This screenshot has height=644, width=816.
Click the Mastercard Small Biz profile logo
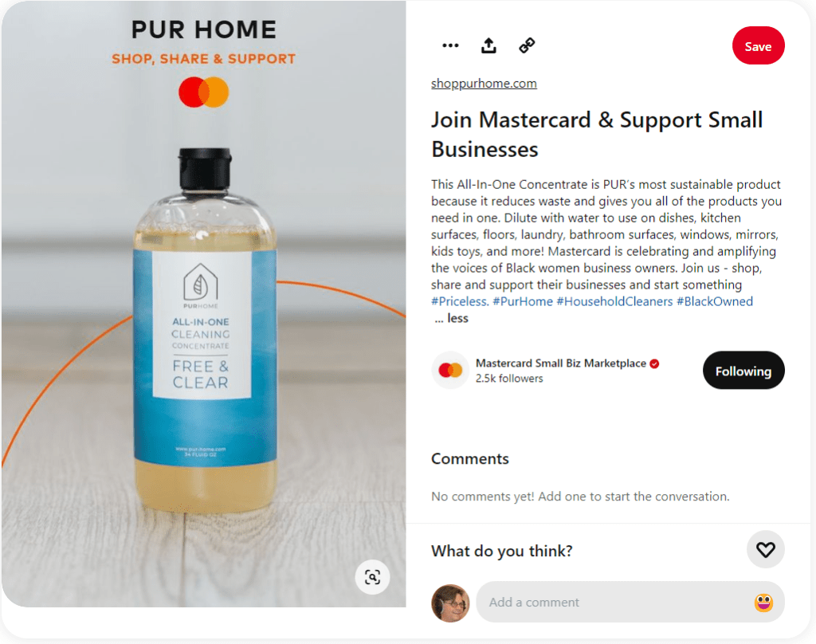pos(450,370)
